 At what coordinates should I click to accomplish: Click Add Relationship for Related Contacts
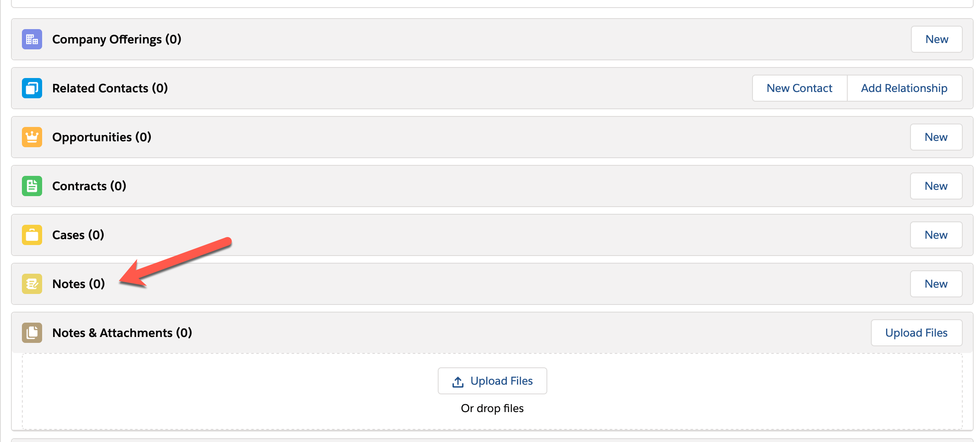point(904,88)
